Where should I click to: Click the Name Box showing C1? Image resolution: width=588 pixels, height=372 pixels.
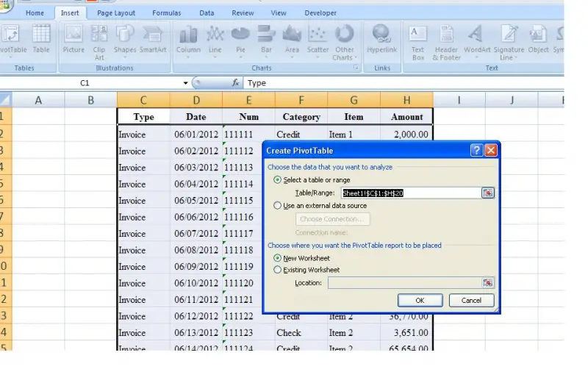(x=91, y=83)
